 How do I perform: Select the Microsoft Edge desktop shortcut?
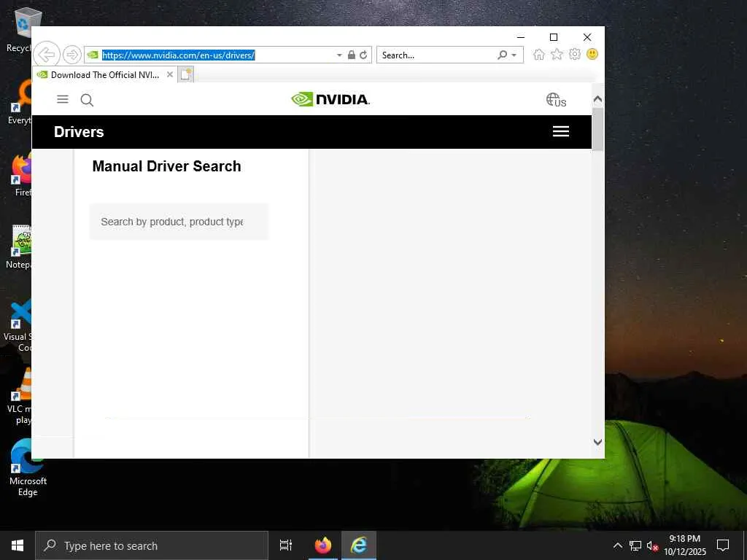(x=28, y=467)
